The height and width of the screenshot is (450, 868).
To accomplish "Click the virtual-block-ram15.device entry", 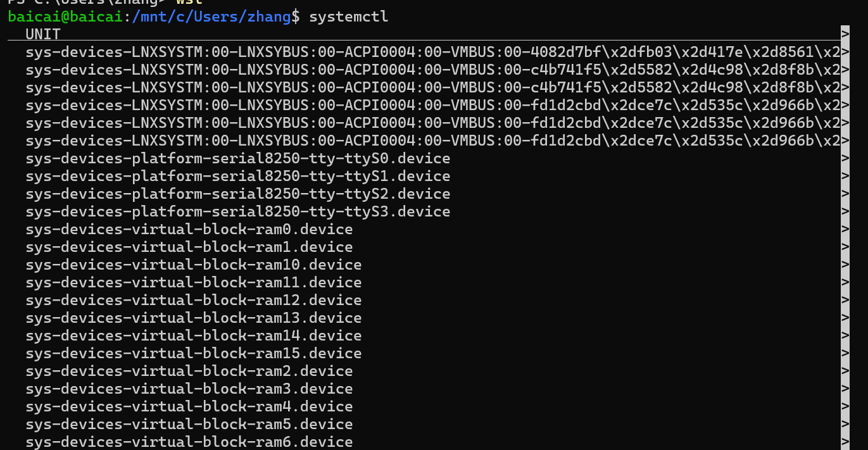I will (x=194, y=354).
